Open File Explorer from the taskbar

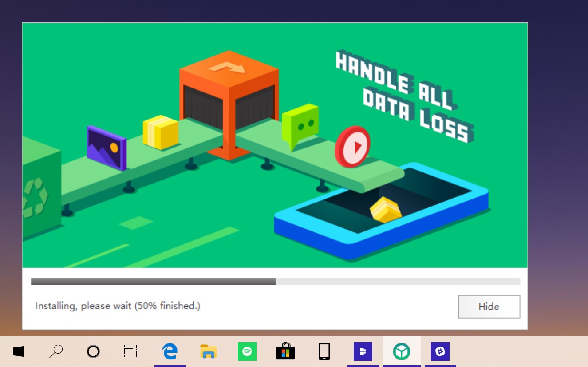point(208,351)
